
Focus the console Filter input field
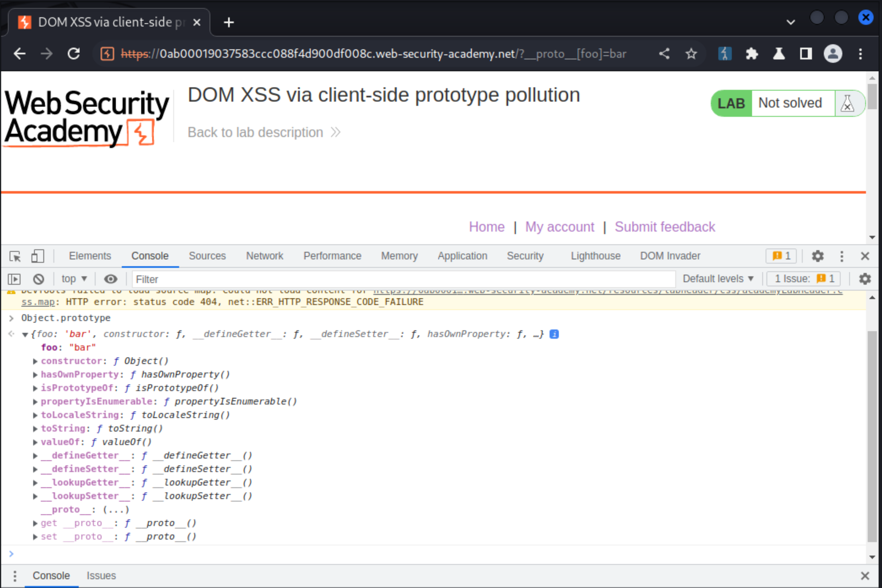click(x=404, y=279)
